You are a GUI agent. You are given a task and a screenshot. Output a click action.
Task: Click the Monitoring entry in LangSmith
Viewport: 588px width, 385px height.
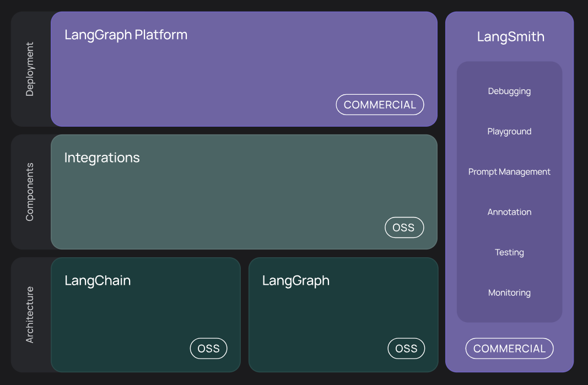tap(509, 292)
